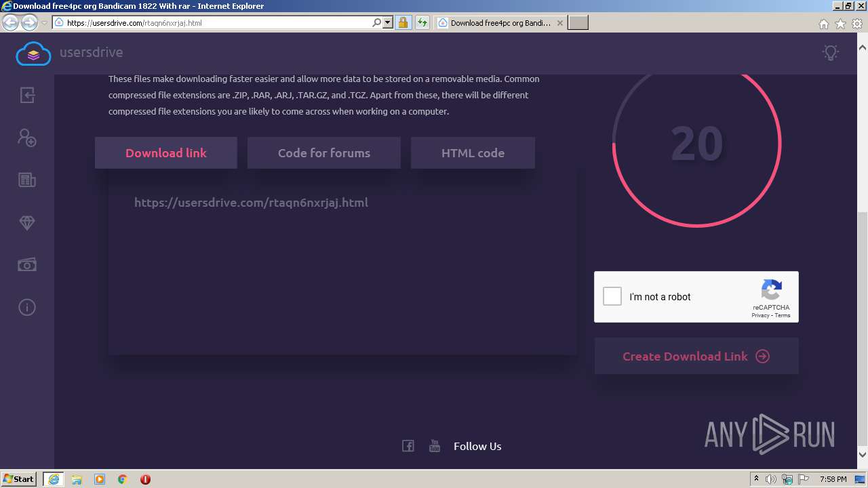Click the usersdrive download link text

pos(251,202)
